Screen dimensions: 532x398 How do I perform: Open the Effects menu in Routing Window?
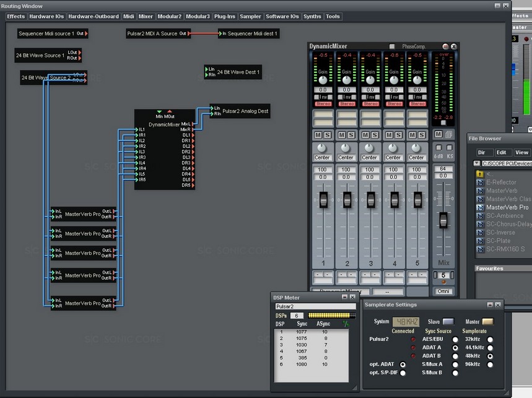[x=16, y=16]
